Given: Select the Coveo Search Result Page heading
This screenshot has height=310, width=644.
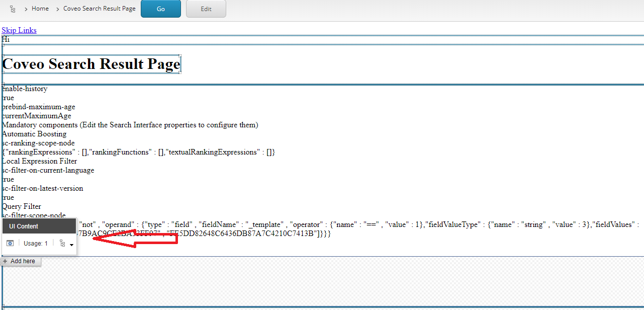Looking at the screenshot, I should tap(91, 64).
